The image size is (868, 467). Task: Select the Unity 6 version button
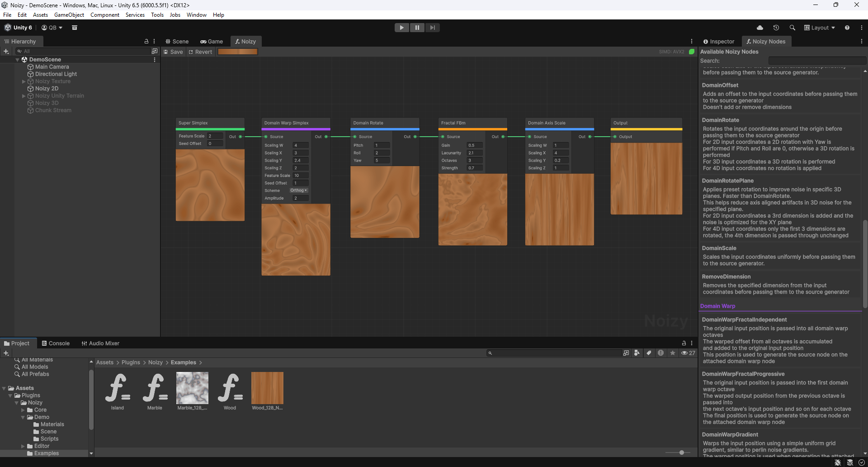[18, 28]
